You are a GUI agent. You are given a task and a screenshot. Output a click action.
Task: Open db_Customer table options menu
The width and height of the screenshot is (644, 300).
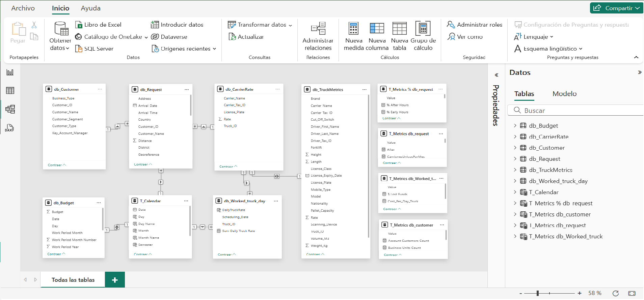tap(100, 89)
